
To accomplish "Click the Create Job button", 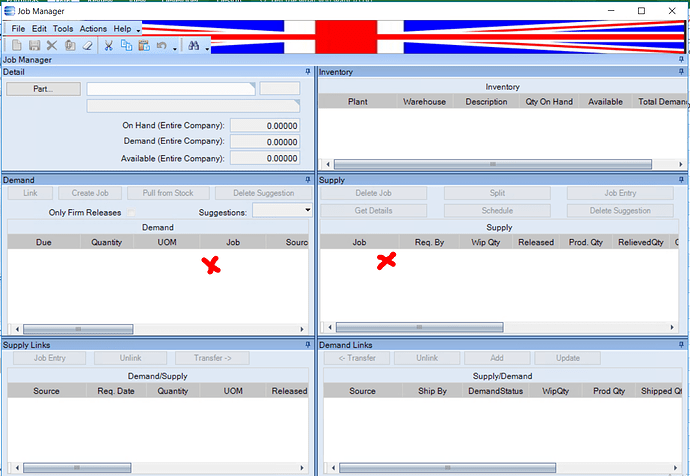I will pyautogui.click(x=90, y=193).
